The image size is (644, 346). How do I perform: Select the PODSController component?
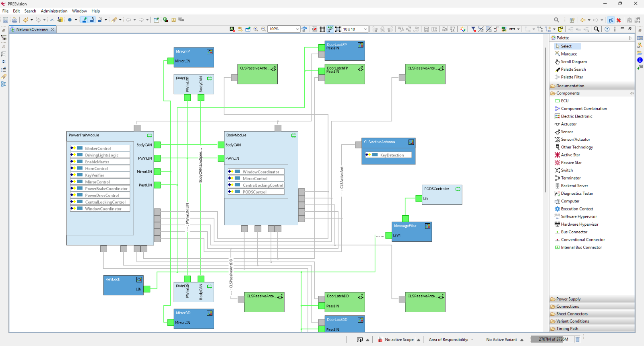click(442, 195)
